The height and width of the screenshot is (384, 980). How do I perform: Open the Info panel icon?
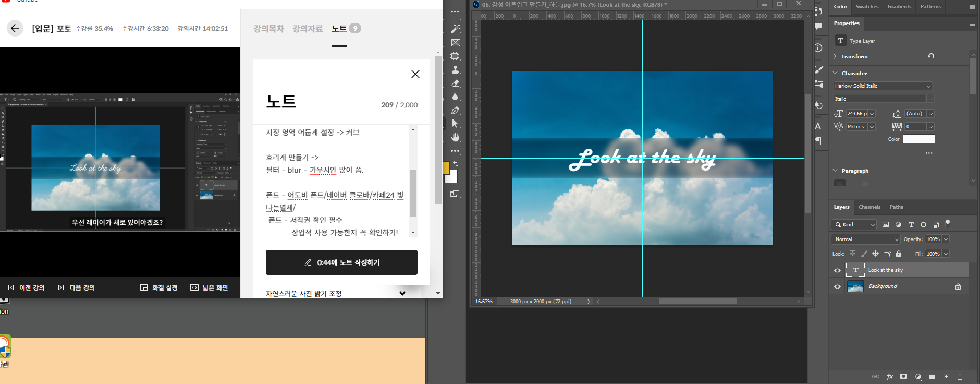pyautogui.click(x=818, y=48)
